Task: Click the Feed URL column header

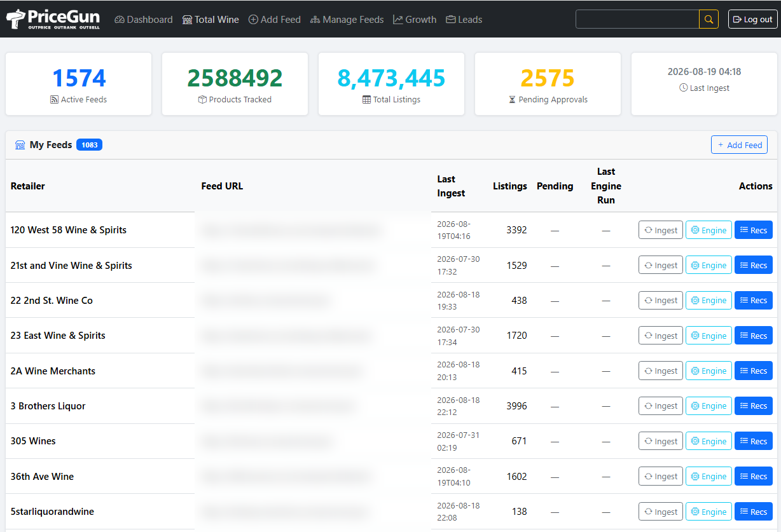Action: [222, 186]
